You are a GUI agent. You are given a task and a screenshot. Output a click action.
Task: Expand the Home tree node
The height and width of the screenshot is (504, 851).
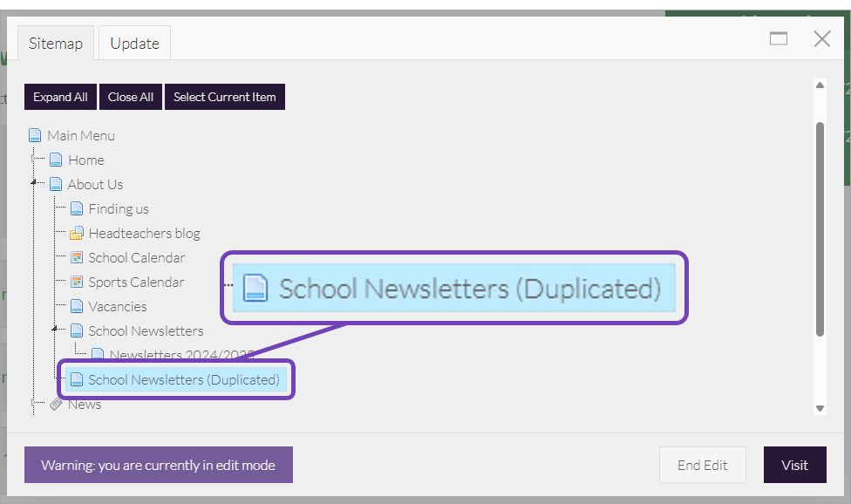coord(34,160)
